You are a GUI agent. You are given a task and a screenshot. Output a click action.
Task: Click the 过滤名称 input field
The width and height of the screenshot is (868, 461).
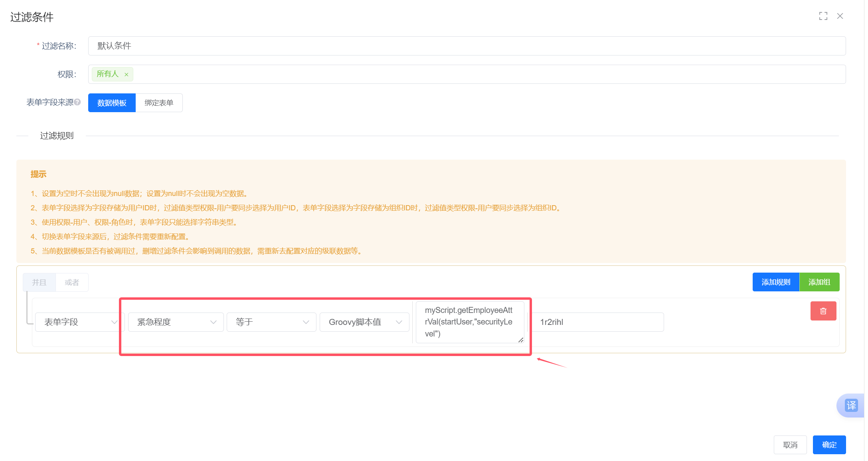(467, 46)
